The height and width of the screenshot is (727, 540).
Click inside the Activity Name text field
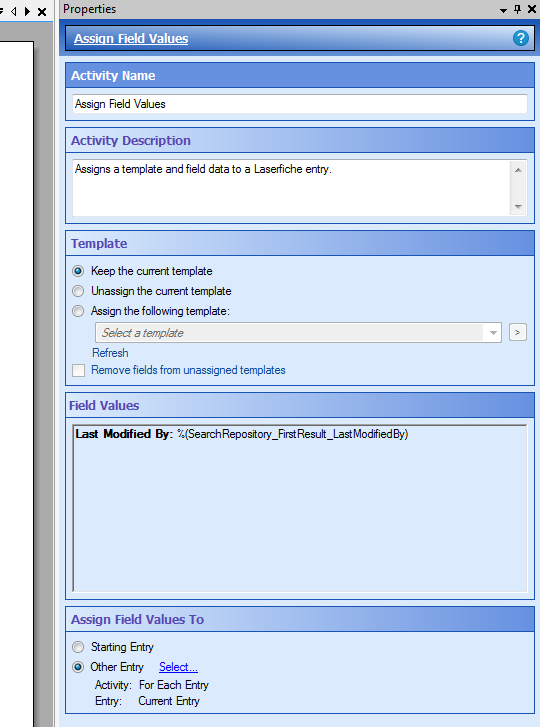[300, 104]
